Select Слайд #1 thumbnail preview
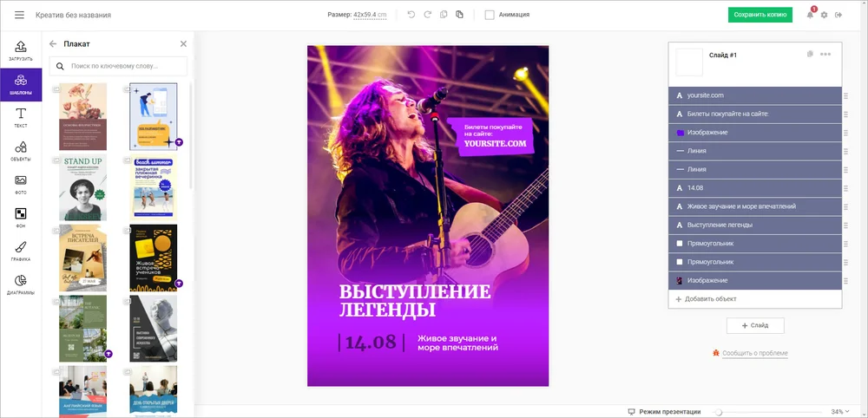 tap(689, 62)
